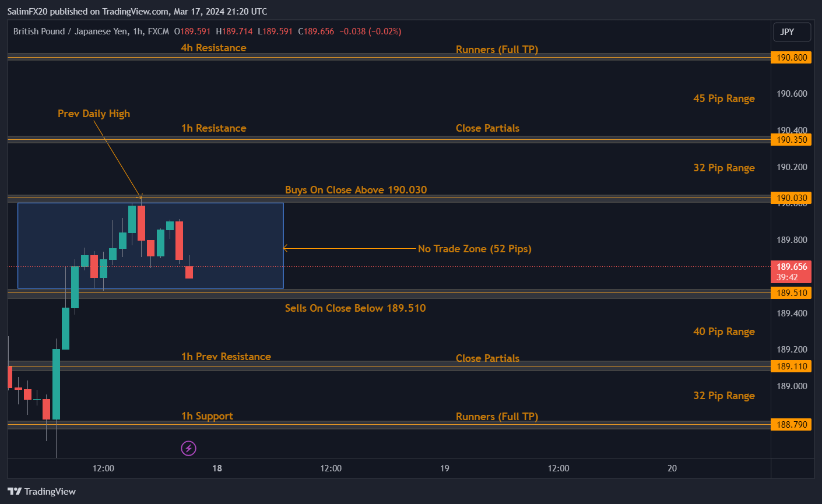This screenshot has height=504, width=822.
Task: Click the 189.110 price label
Action: pos(791,366)
